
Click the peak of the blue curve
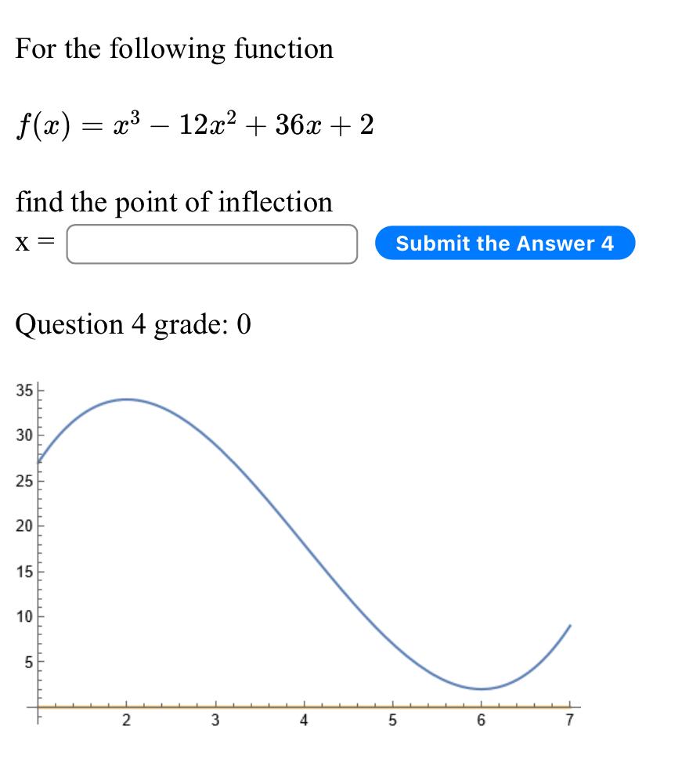click(x=126, y=399)
